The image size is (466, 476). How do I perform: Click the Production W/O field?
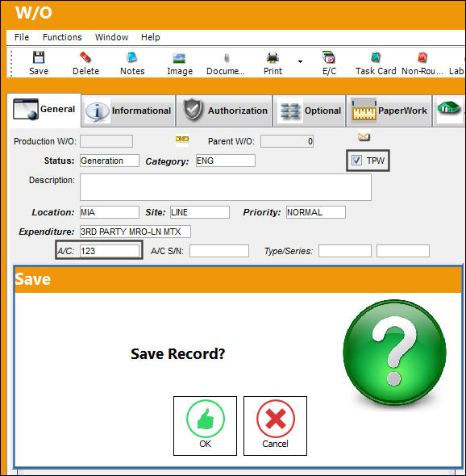[106, 141]
